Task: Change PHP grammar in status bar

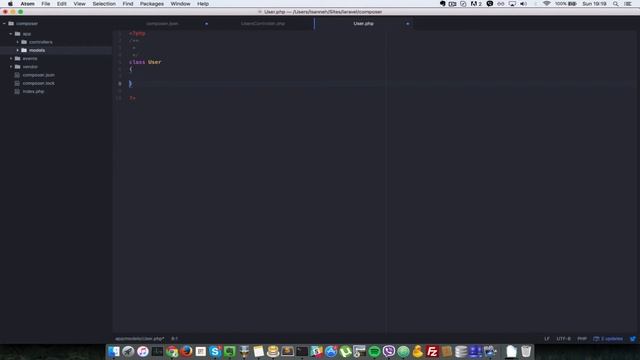Action: tap(582, 339)
